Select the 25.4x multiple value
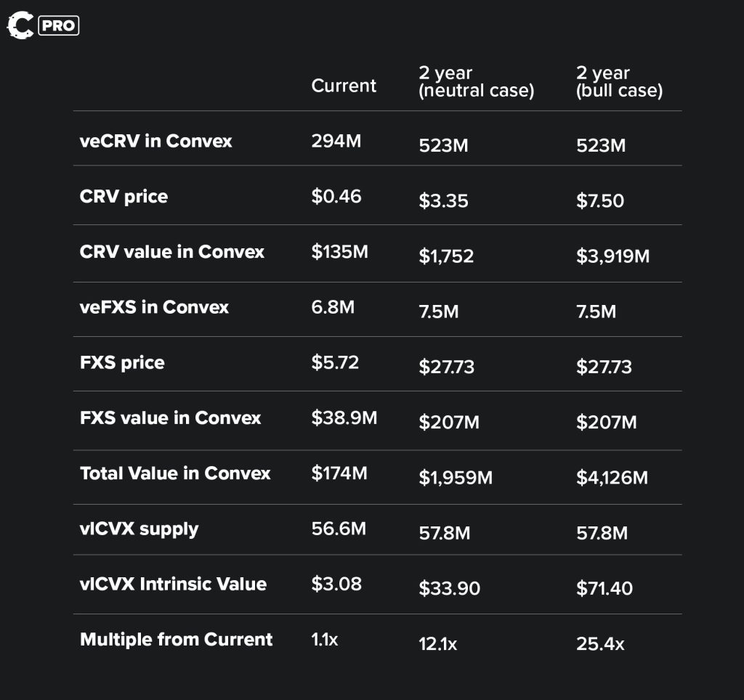The height and width of the screenshot is (700, 744). (599, 644)
